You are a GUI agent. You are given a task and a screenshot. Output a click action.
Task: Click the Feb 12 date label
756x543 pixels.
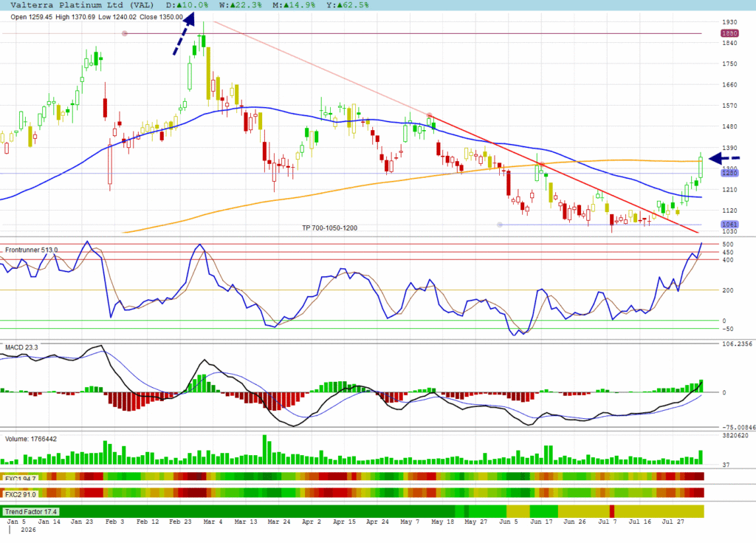(148, 522)
